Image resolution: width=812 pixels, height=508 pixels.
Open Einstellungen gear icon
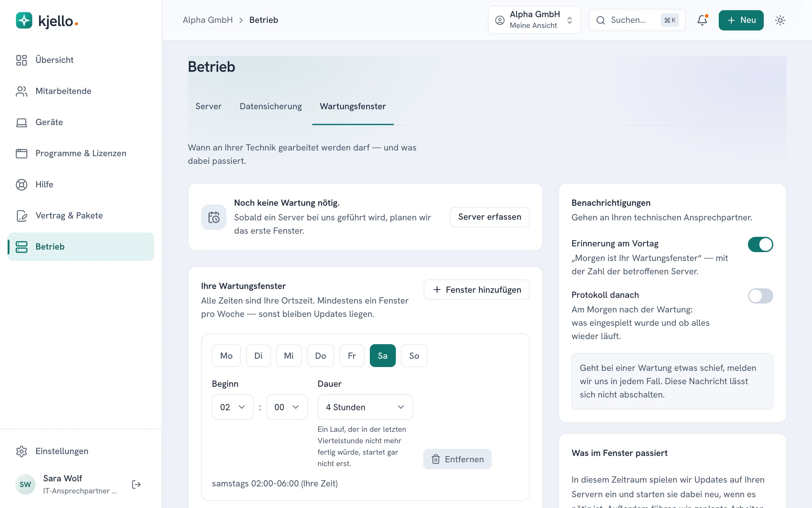click(x=22, y=451)
